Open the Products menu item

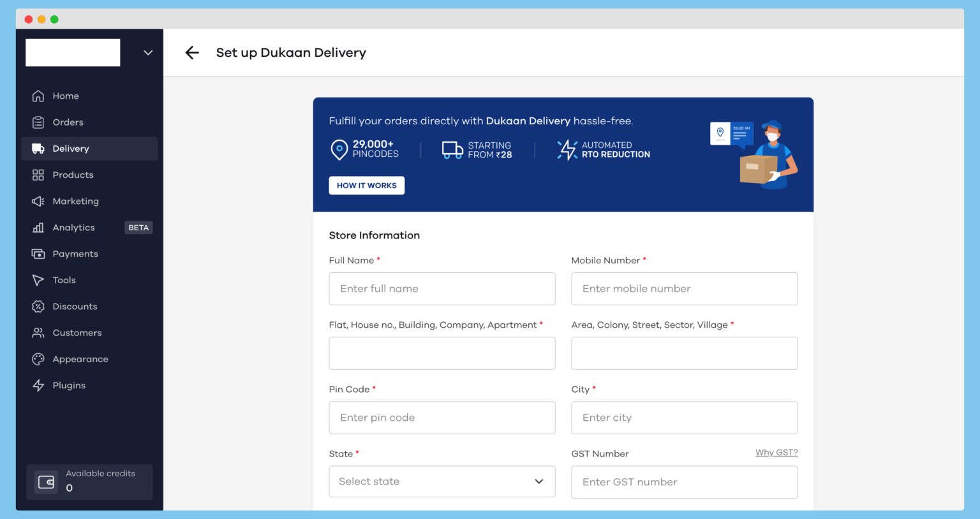click(89, 175)
